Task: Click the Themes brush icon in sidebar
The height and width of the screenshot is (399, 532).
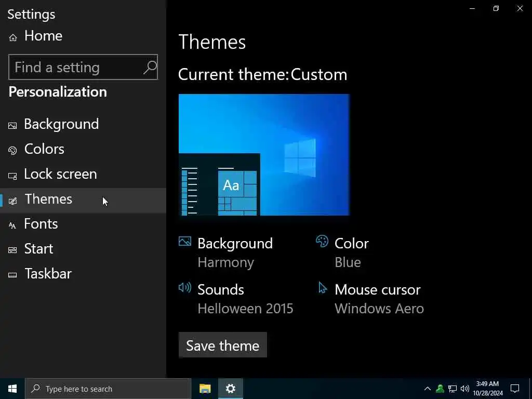Action: pos(12,201)
